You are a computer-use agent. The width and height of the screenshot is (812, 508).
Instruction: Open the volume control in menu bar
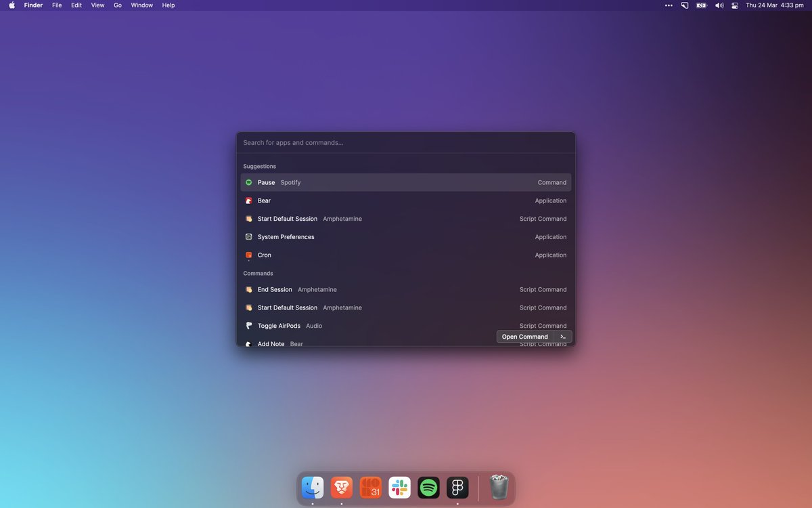click(x=719, y=5)
